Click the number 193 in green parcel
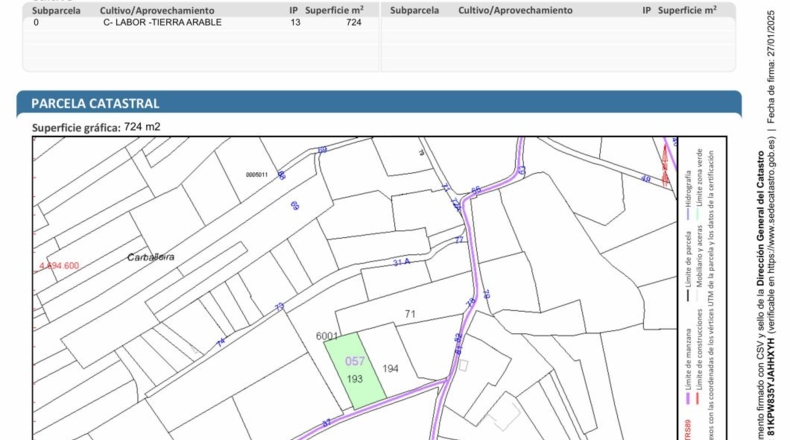This screenshot has height=440, width=790. point(355,379)
